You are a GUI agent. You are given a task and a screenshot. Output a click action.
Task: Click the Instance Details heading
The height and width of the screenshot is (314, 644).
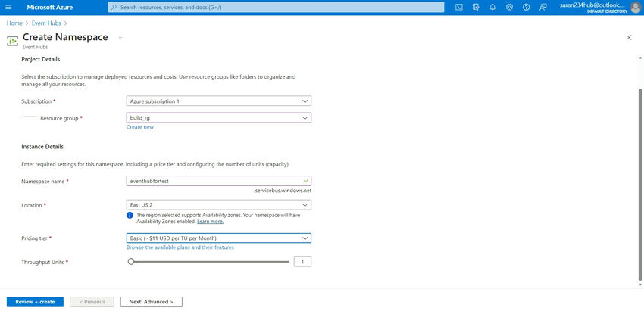click(x=42, y=146)
